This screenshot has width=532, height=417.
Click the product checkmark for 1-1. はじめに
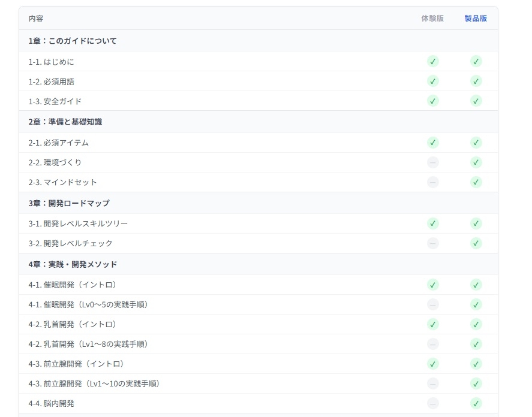point(476,61)
